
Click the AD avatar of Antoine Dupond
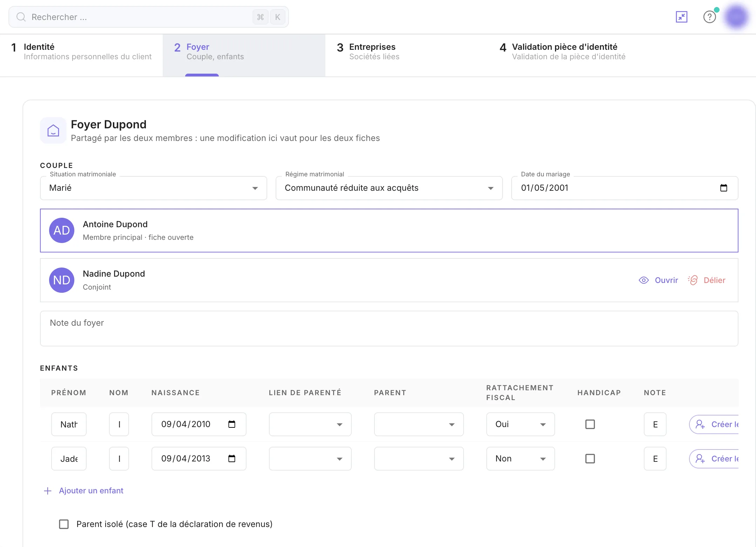click(62, 230)
